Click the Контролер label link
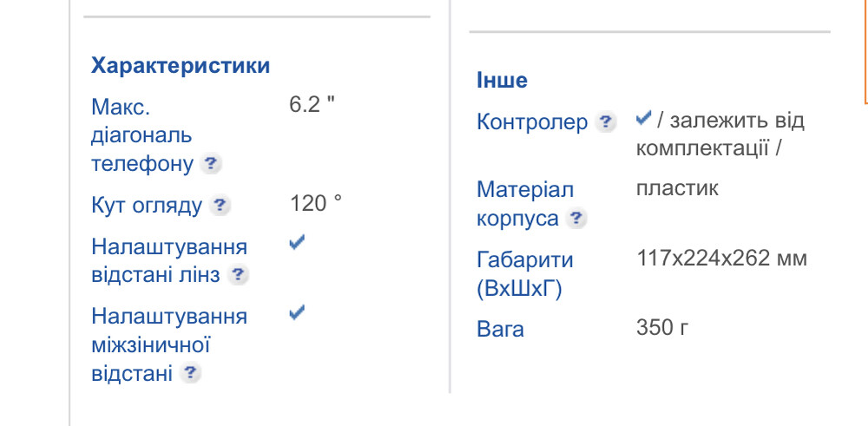 532,122
